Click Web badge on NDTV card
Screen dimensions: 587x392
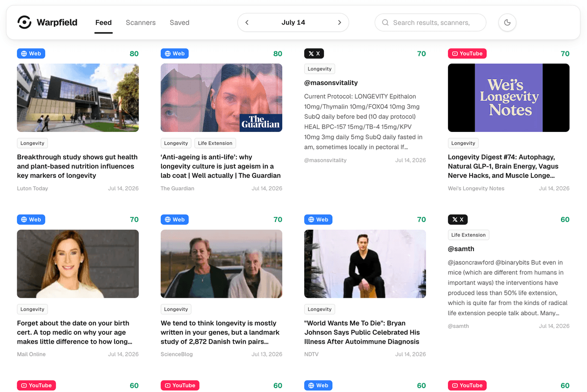318,219
